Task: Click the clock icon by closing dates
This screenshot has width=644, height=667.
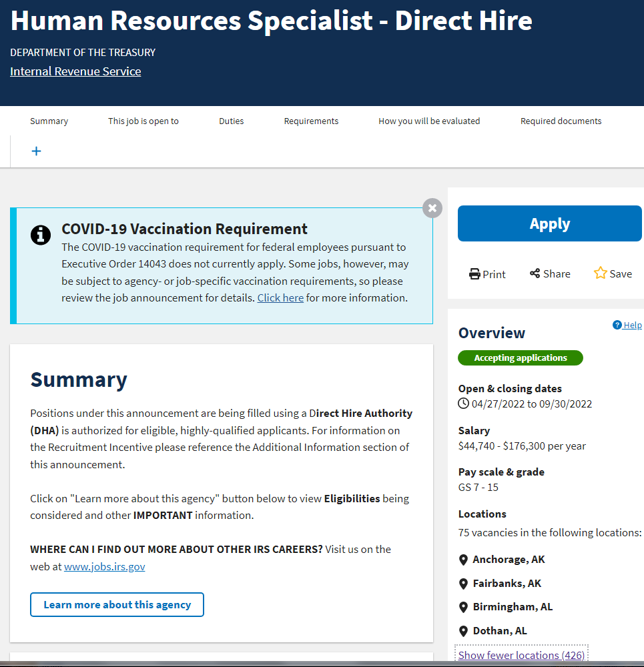Action: pos(463,404)
